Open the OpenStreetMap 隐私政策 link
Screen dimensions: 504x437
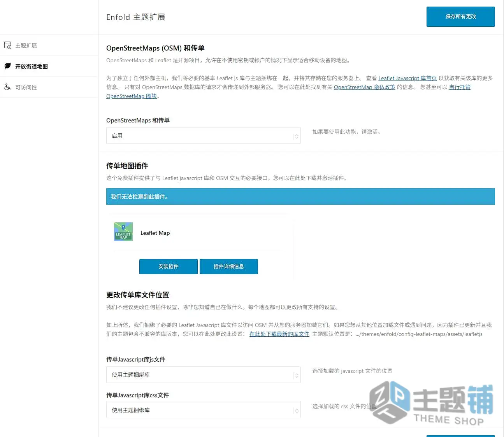[x=364, y=87]
